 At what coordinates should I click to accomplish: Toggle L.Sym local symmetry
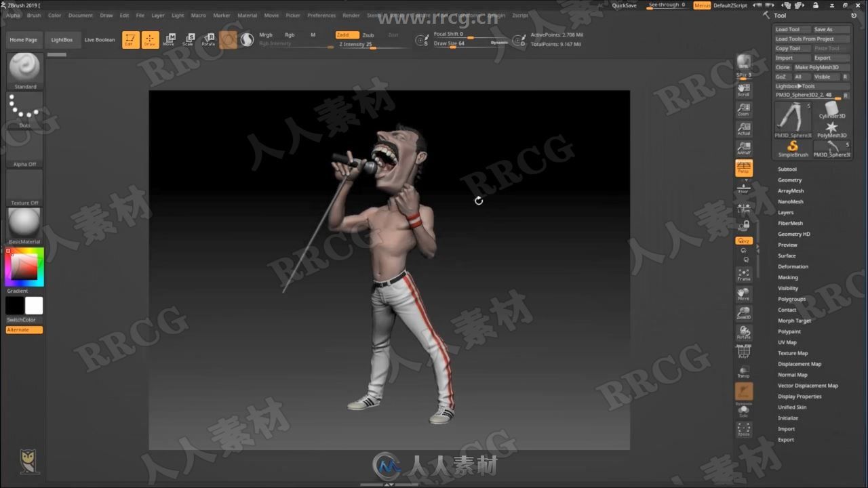point(744,208)
